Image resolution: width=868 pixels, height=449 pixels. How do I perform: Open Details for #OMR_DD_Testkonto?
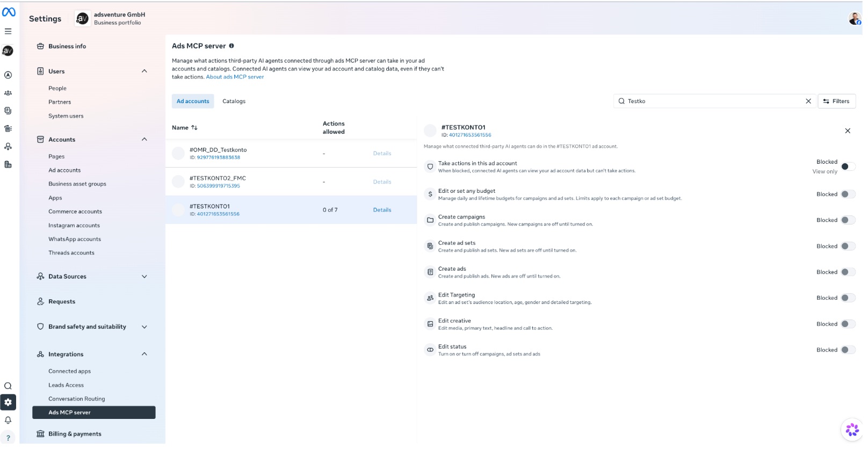[x=382, y=154]
